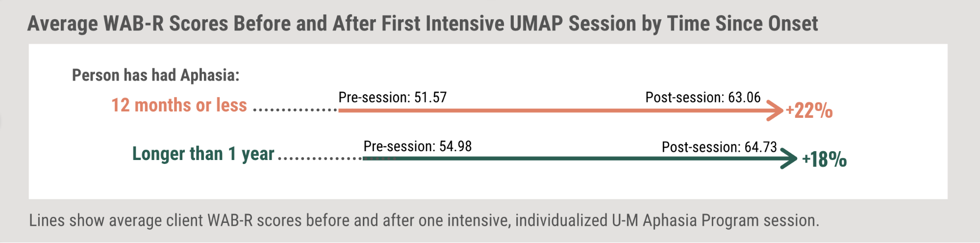Click the dotted leader after '12 months or less'

pos(295,110)
